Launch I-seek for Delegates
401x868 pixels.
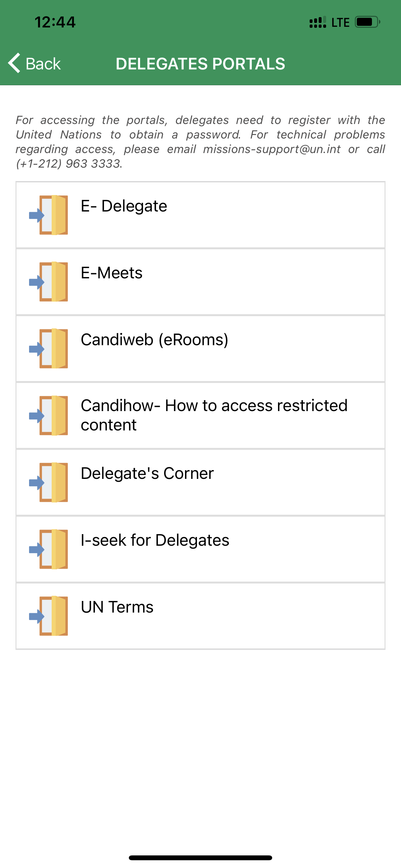(x=155, y=540)
